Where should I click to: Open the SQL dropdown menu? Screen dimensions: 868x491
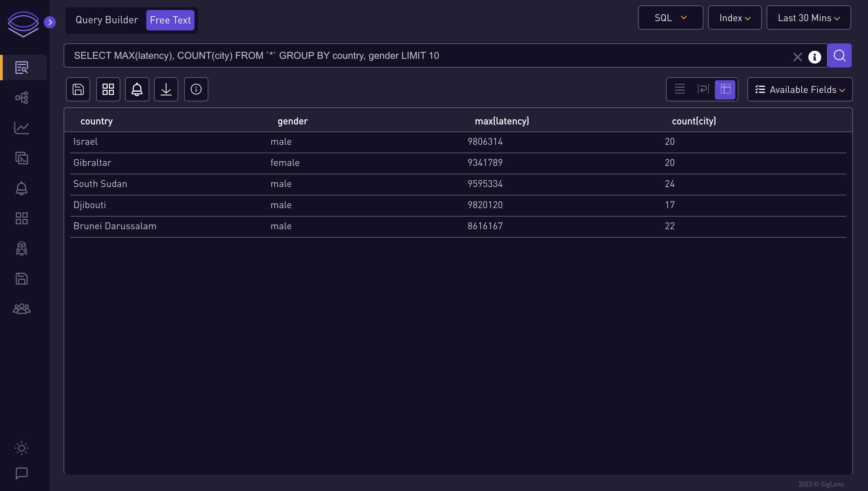click(x=670, y=18)
